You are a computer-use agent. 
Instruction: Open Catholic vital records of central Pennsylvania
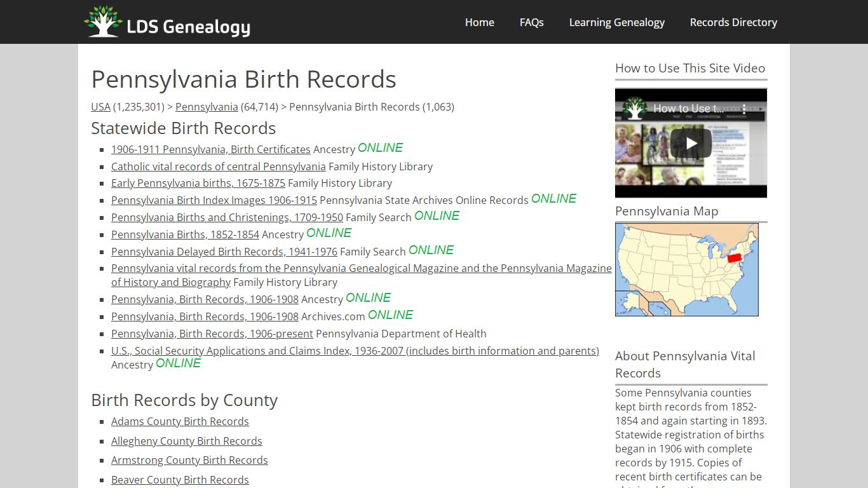(219, 166)
